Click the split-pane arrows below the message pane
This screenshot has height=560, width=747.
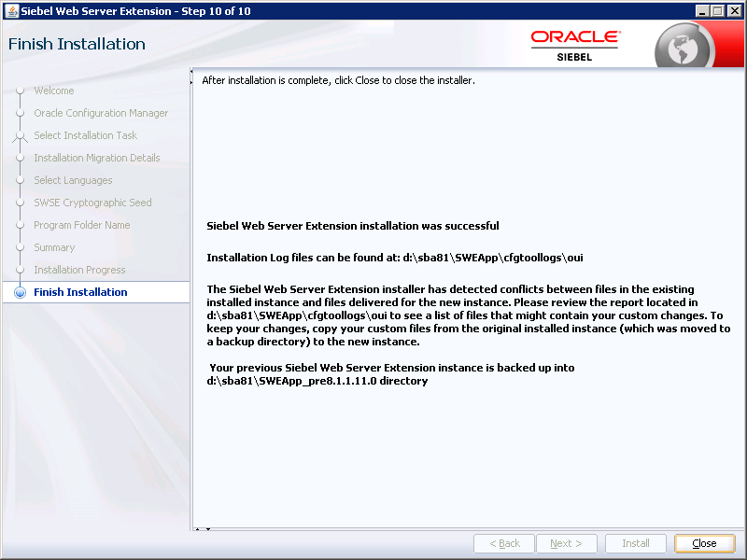(x=203, y=529)
